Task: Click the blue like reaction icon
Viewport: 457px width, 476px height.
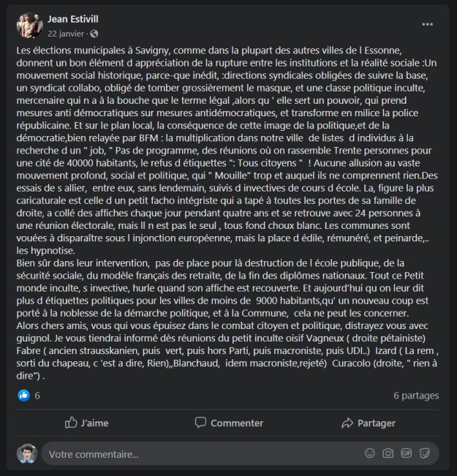Action: click(24, 395)
